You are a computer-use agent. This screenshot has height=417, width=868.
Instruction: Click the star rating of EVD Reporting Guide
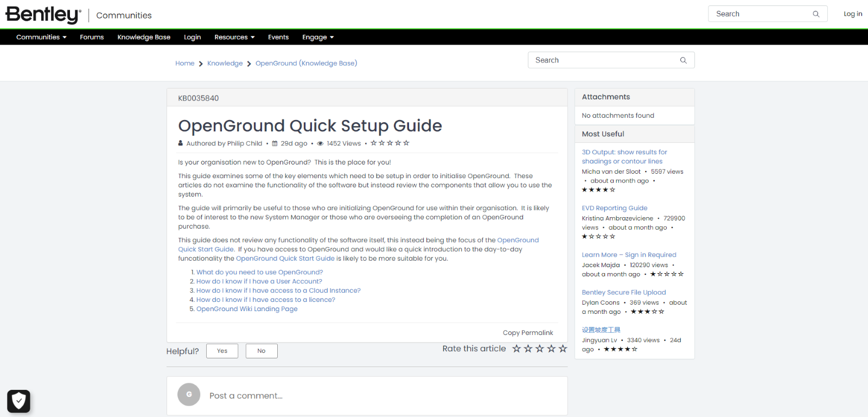point(598,237)
